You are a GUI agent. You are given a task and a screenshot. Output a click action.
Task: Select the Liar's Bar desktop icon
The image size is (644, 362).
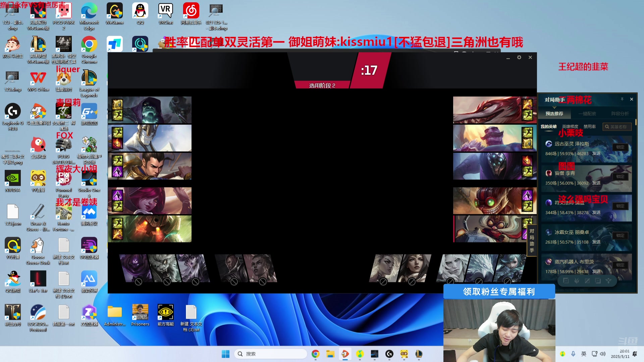(38, 282)
